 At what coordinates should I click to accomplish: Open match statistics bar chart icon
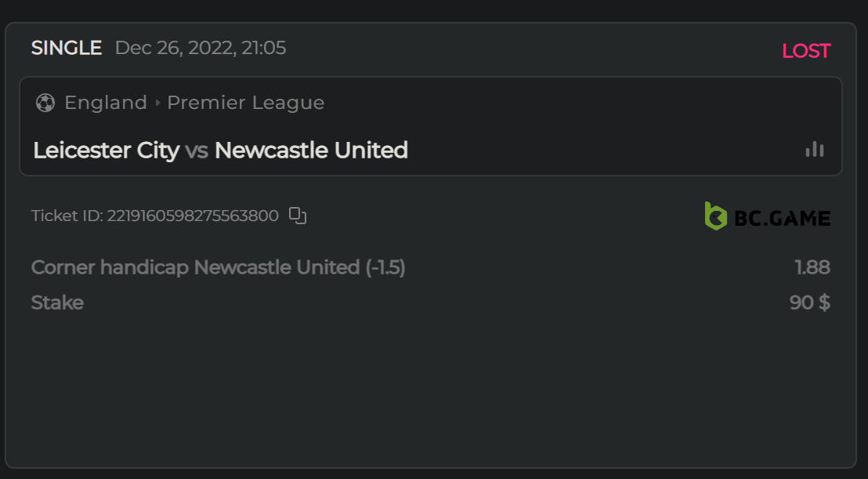click(815, 149)
